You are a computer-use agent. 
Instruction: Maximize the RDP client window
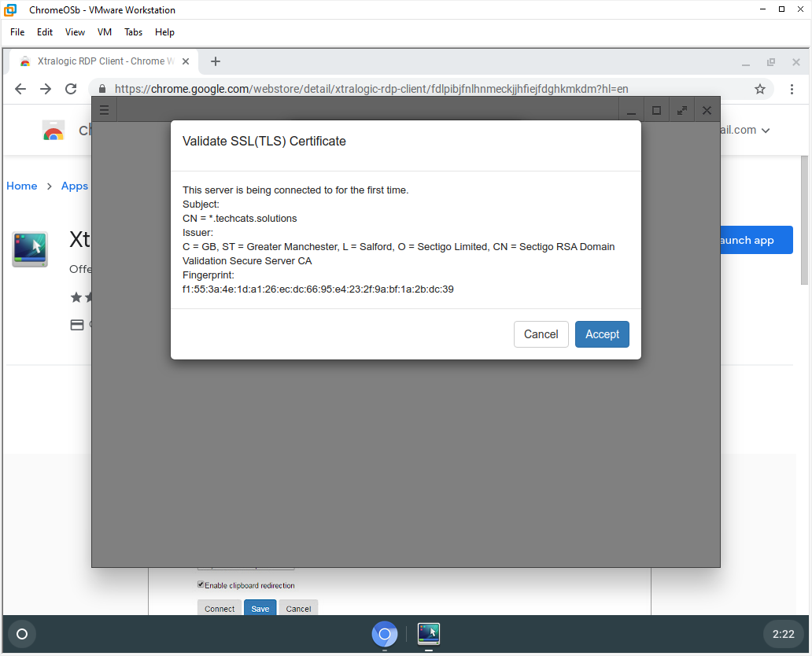(656, 110)
